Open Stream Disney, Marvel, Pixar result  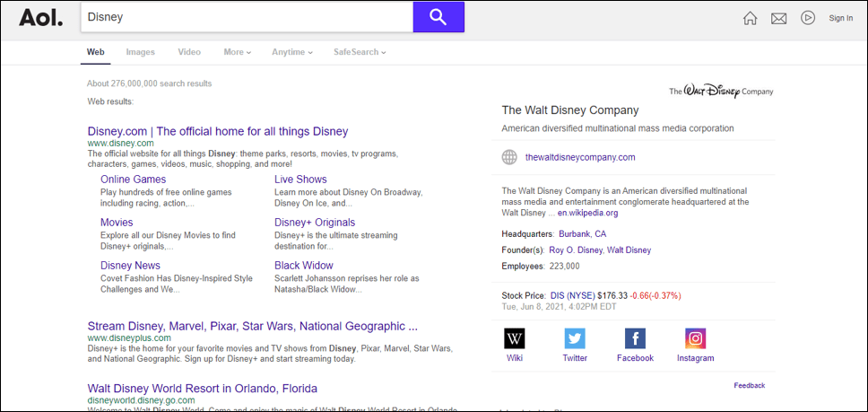(x=253, y=326)
